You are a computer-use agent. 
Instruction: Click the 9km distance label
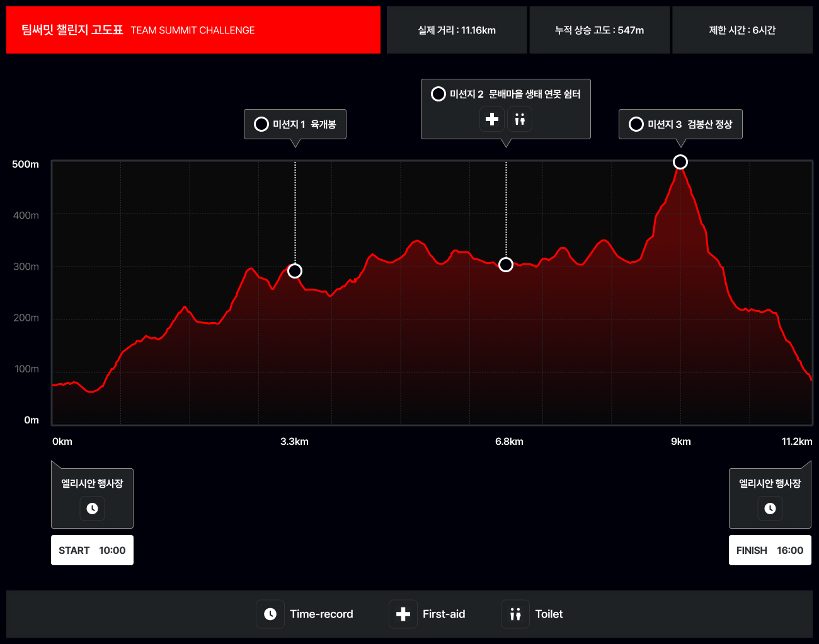point(681,442)
